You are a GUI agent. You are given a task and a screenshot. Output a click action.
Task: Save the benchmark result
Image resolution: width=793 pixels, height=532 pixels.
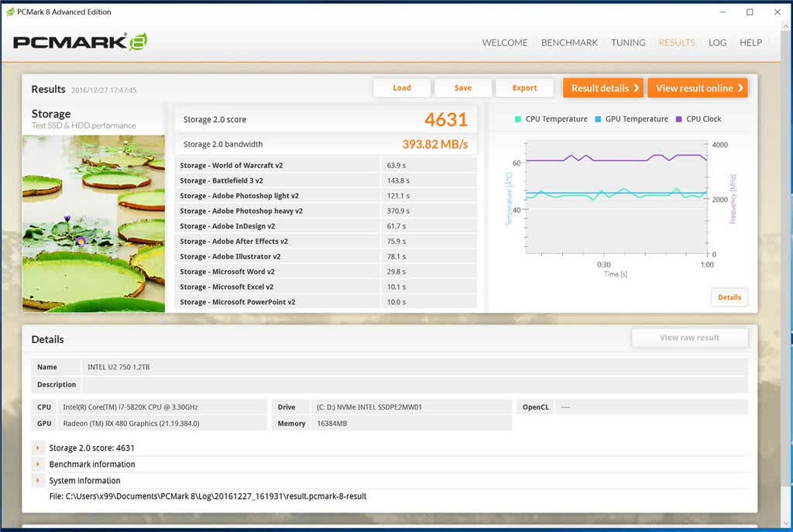463,88
